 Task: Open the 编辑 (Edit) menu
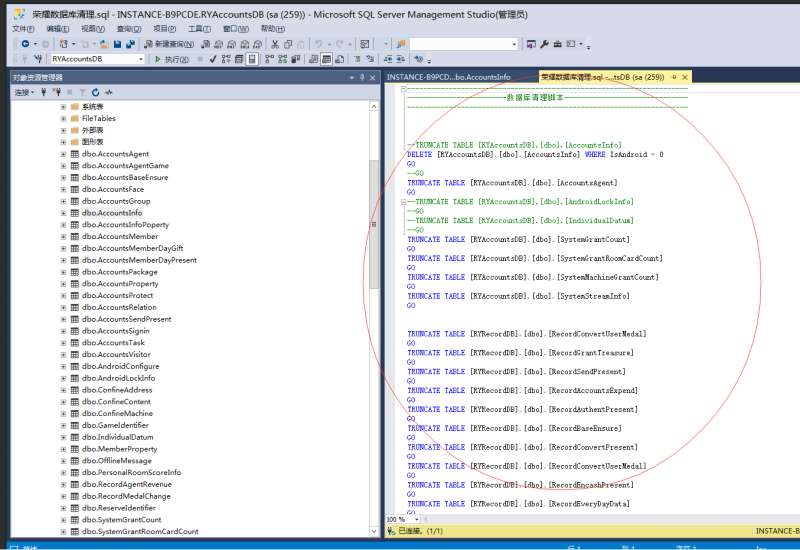pos(58,29)
